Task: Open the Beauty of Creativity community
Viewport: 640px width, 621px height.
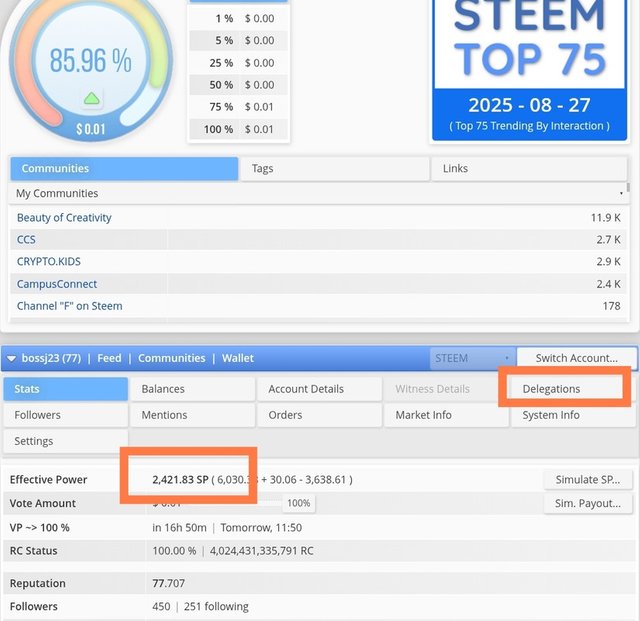Action: pyautogui.click(x=64, y=218)
